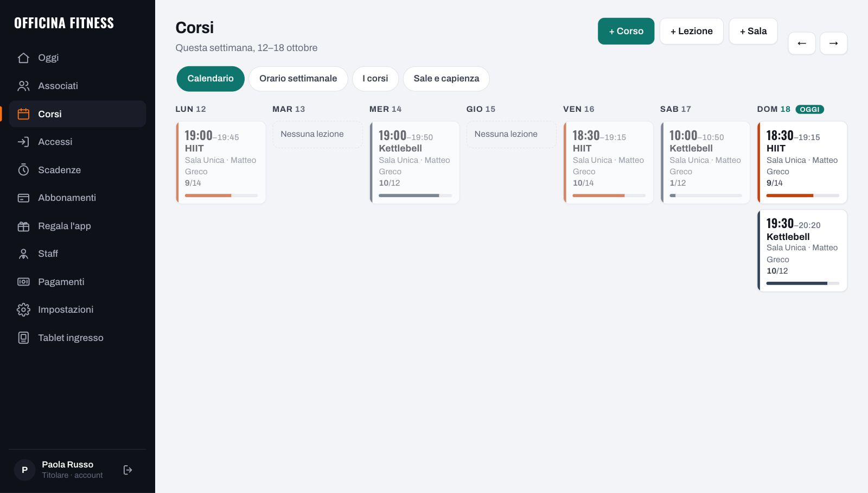Viewport: 868px width, 493px height.
Task: Open the Sale e capienza tab
Action: [446, 79]
